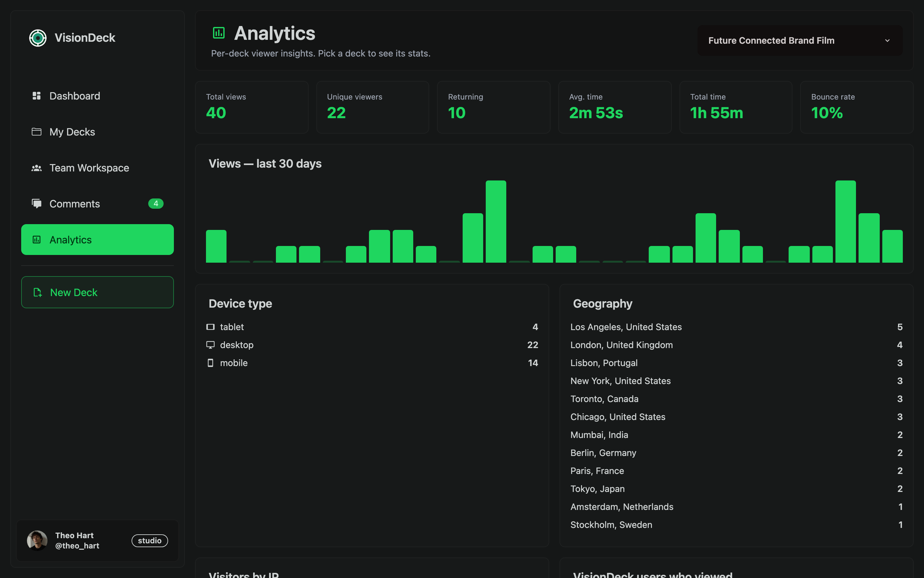Image resolution: width=924 pixels, height=578 pixels.
Task: Click the desktop count 22
Action: (533, 345)
